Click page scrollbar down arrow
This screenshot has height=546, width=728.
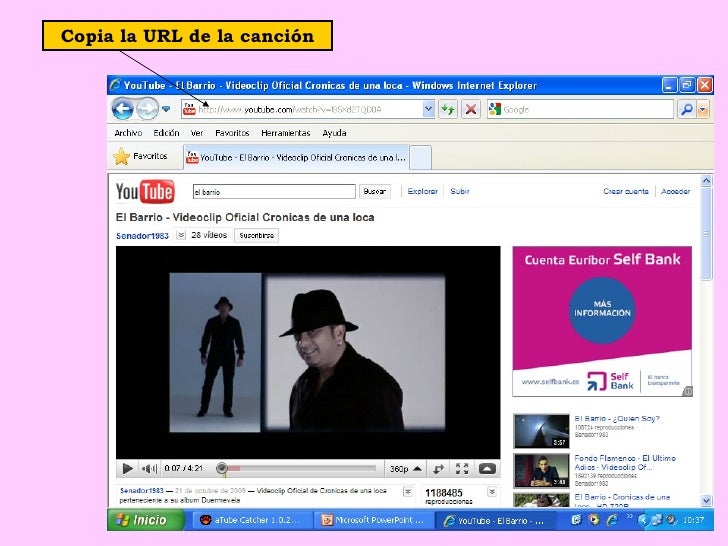click(x=706, y=500)
